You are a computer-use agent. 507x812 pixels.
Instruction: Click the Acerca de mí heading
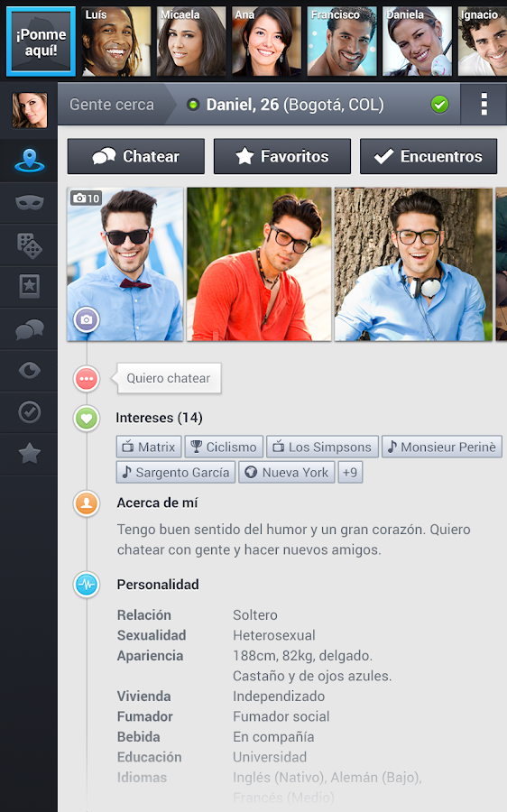(x=158, y=503)
